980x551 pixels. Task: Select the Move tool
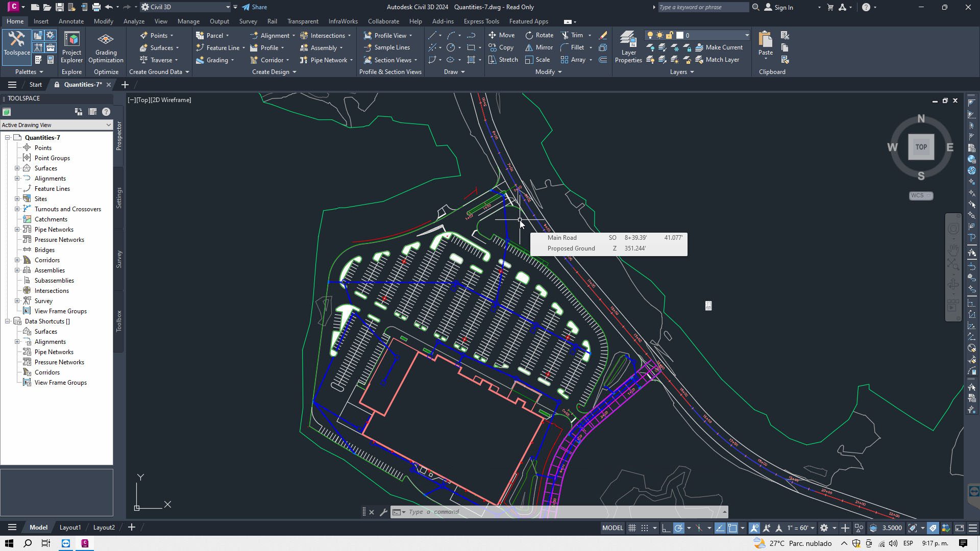[501, 35]
